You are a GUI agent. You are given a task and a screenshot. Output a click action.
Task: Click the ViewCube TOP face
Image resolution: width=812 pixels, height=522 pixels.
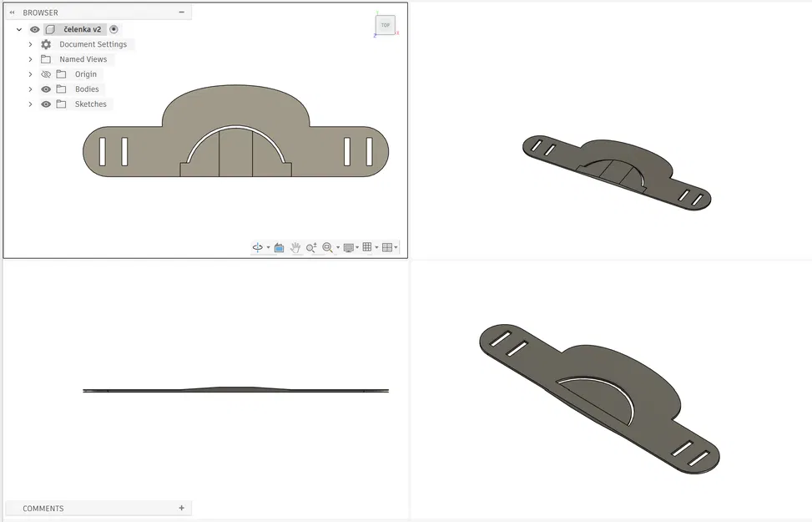[x=386, y=25]
